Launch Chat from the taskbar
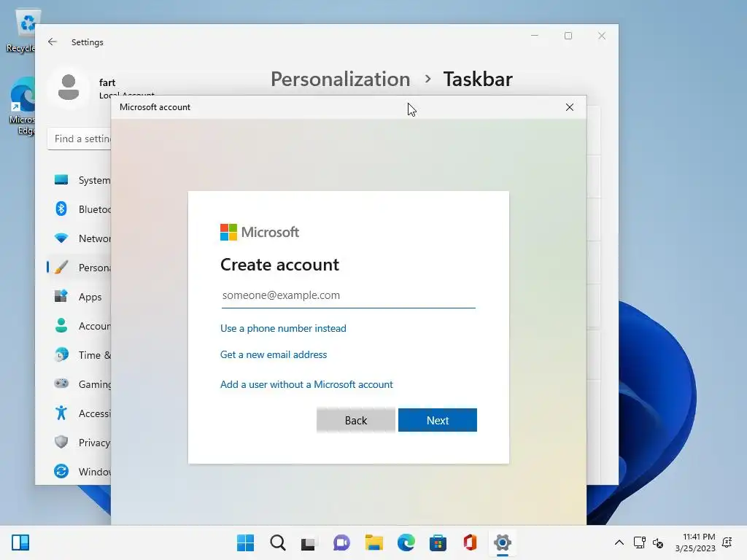747x560 pixels. click(x=341, y=542)
